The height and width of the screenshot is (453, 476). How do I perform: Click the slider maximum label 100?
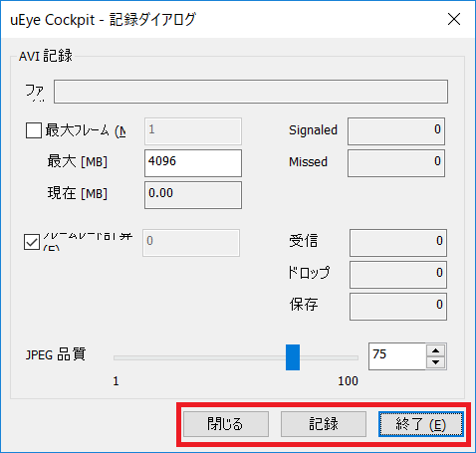tap(348, 381)
